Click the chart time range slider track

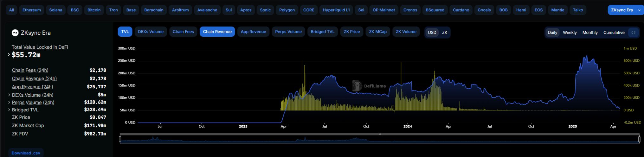click(x=379, y=140)
